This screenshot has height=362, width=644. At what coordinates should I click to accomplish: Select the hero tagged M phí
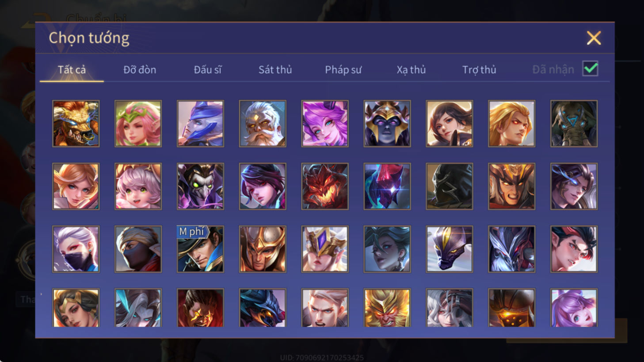tap(200, 249)
